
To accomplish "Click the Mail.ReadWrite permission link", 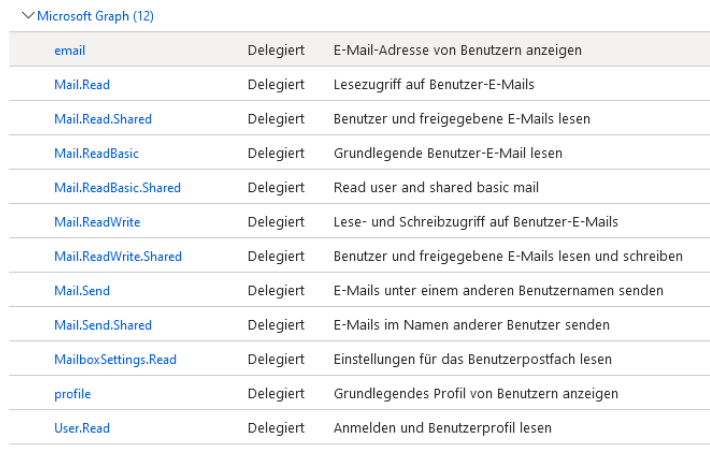I will pyautogui.click(x=97, y=222).
